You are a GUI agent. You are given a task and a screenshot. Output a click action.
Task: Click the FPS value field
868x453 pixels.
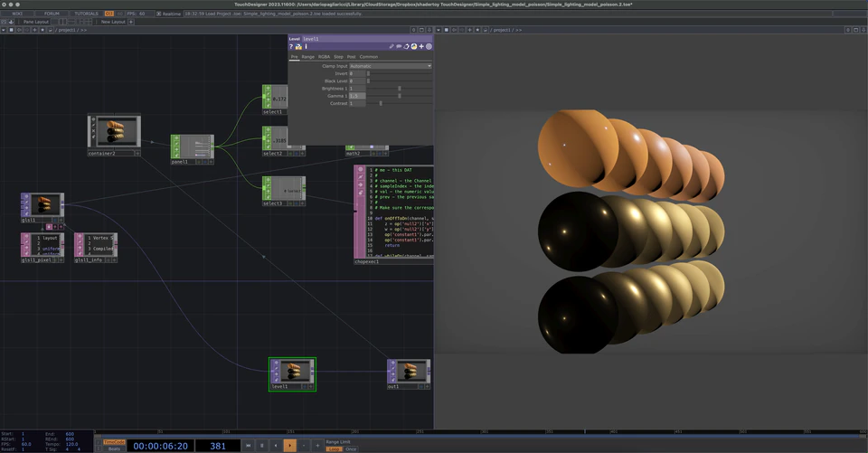point(142,14)
